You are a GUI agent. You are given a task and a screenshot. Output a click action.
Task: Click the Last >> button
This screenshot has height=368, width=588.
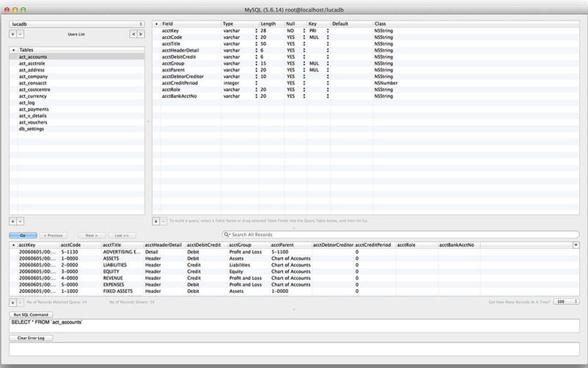[x=122, y=235]
